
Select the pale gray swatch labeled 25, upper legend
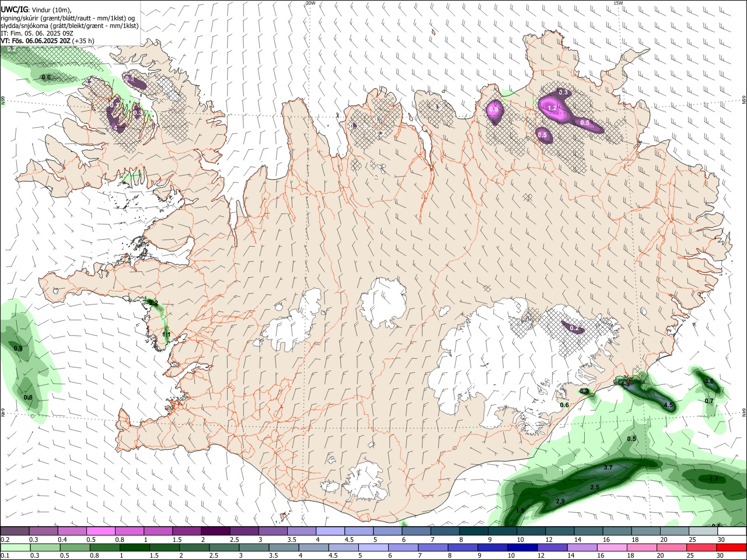point(703,531)
